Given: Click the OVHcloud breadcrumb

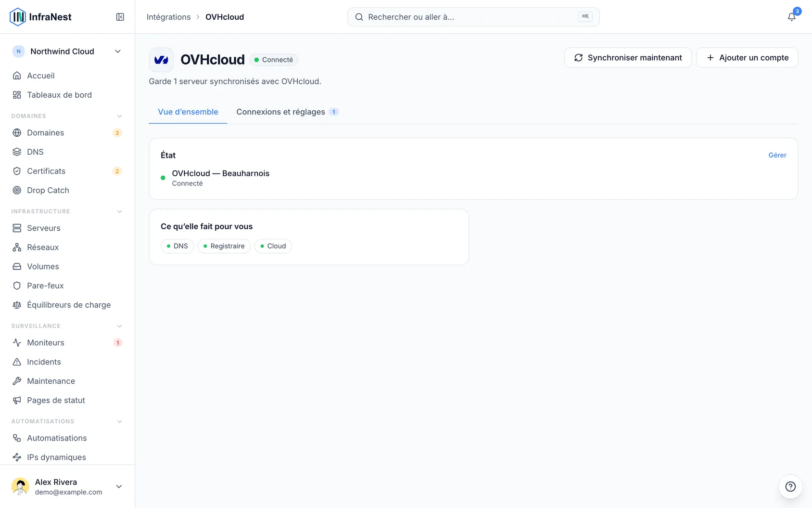Looking at the screenshot, I should [225, 17].
